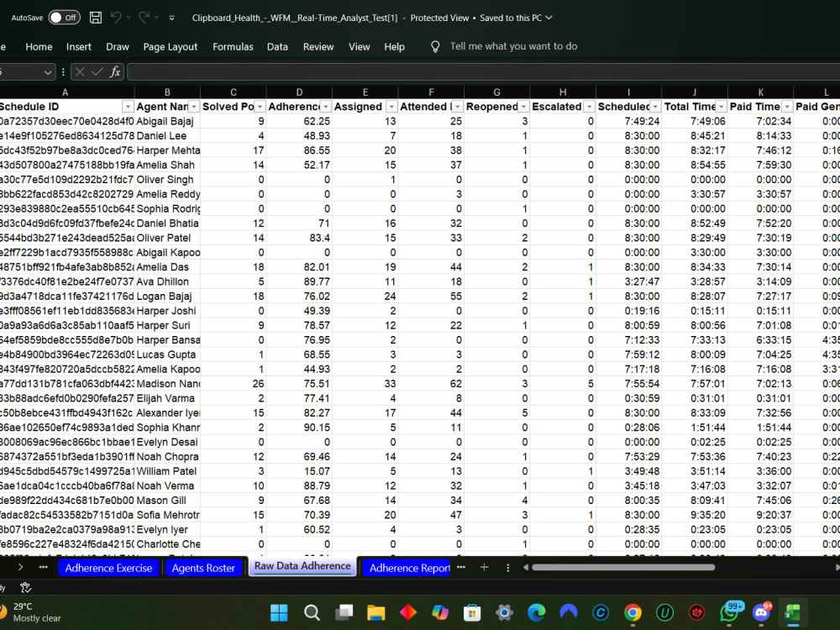Select the Raw Data Adherence sheet tab
This screenshot has width=840, height=630.
(x=302, y=566)
